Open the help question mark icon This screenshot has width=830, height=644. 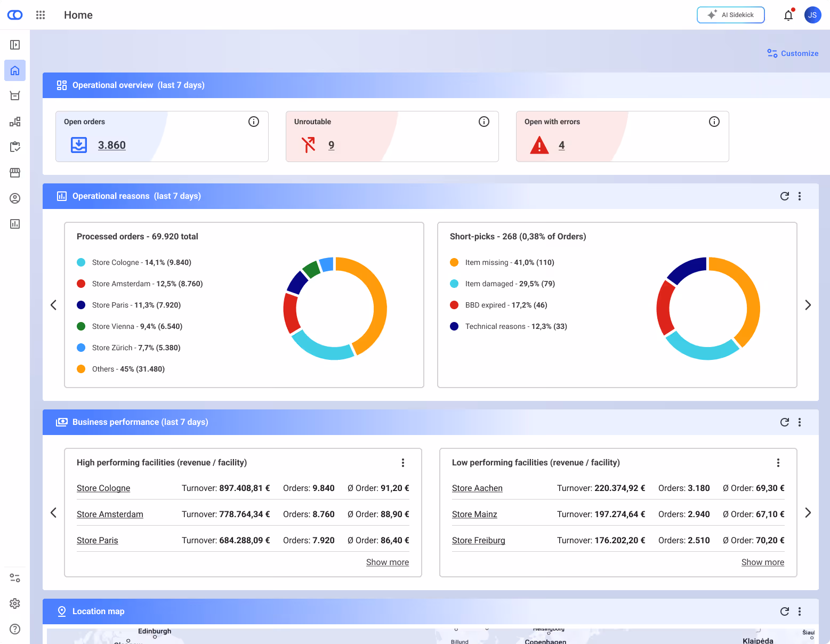pos(15,629)
